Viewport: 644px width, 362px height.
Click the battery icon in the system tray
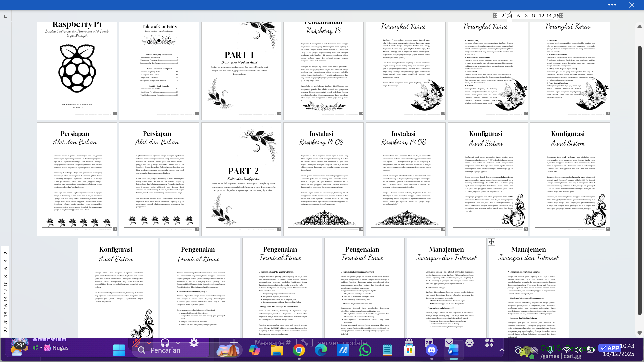point(590,350)
